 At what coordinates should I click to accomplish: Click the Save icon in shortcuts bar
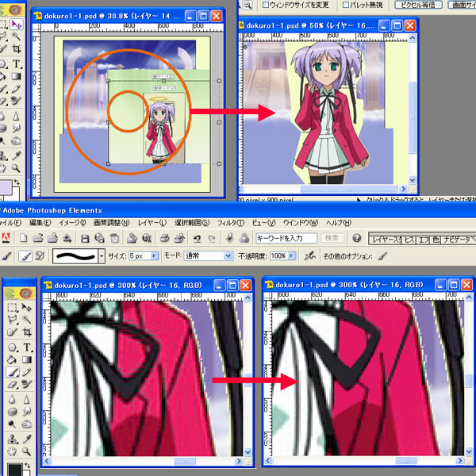[86, 238]
